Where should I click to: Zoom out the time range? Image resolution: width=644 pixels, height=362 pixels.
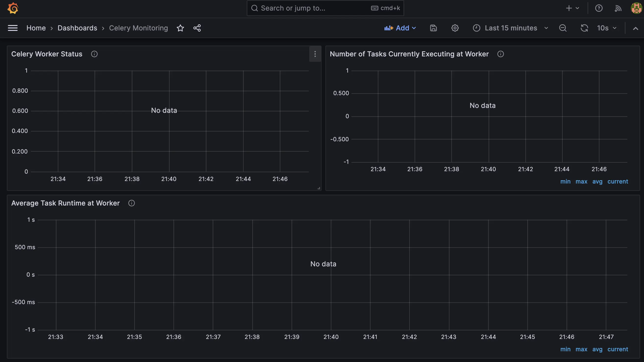point(563,28)
